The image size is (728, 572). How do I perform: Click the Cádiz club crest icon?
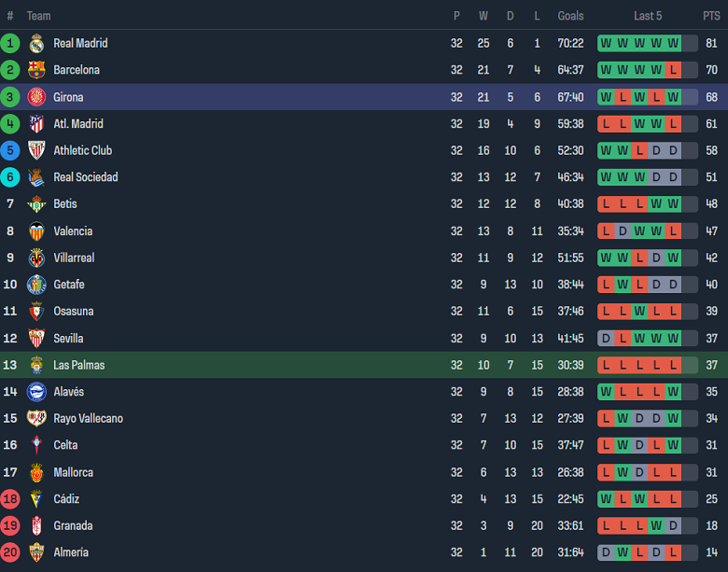(36, 499)
